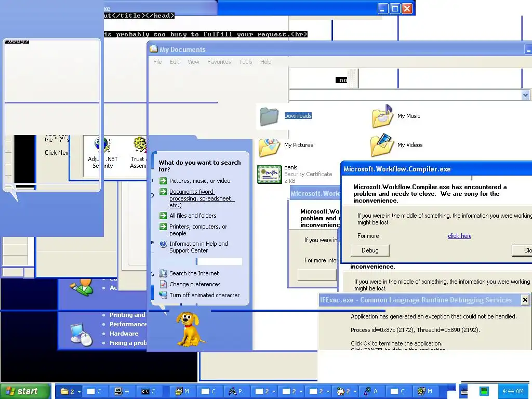
Task: Open the 'Fixing a prob' help topic link
Action: [128, 343]
